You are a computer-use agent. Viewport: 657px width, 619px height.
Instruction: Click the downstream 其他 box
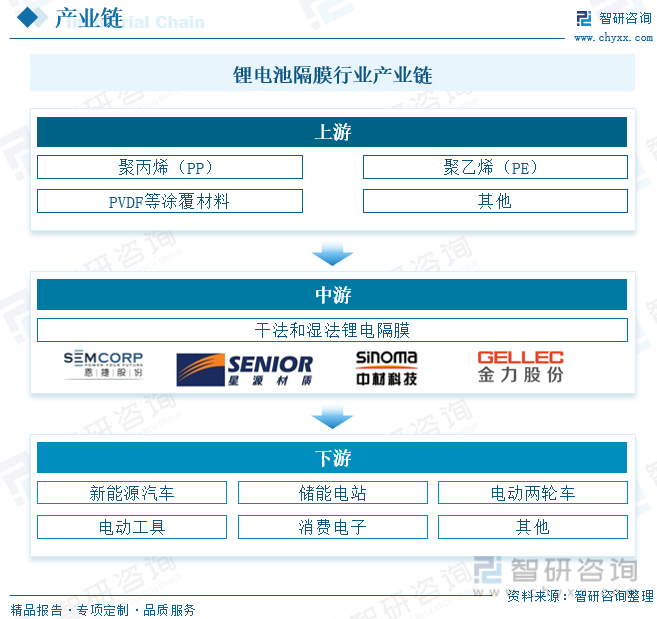coord(533,527)
